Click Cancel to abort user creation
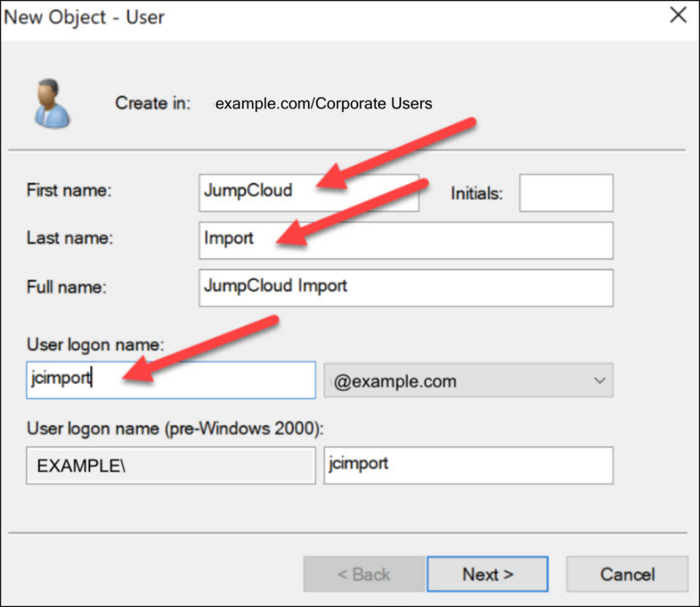700x607 pixels. coord(625,574)
